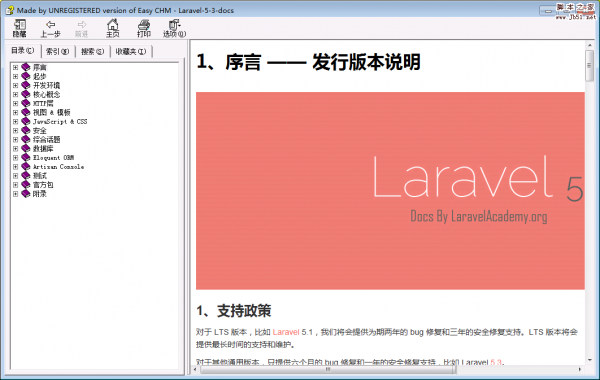Switch to the 索引 (Index) tab
The width and height of the screenshot is (600, 380).
point(58,51)
